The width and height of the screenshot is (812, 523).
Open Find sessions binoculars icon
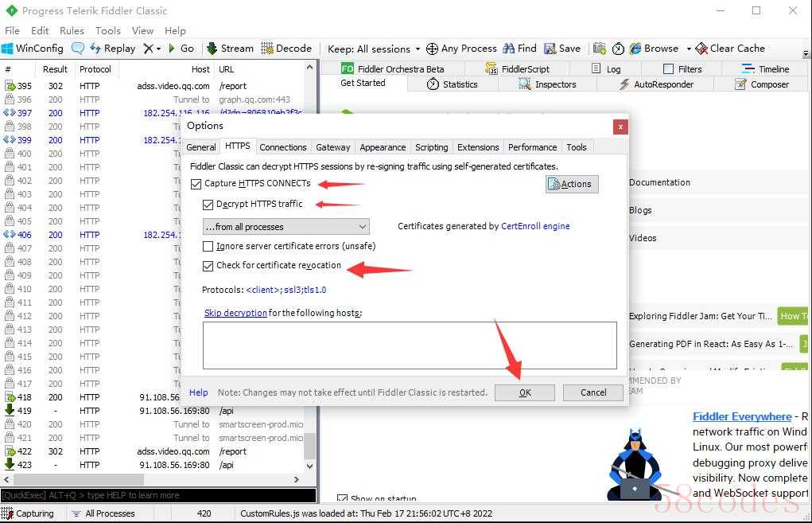click(x=507, y=49)
